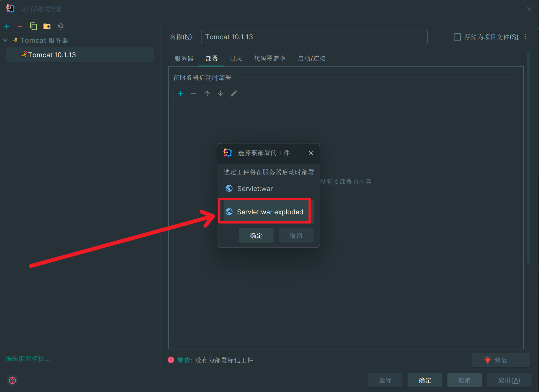Add a new run configuration

7,26
